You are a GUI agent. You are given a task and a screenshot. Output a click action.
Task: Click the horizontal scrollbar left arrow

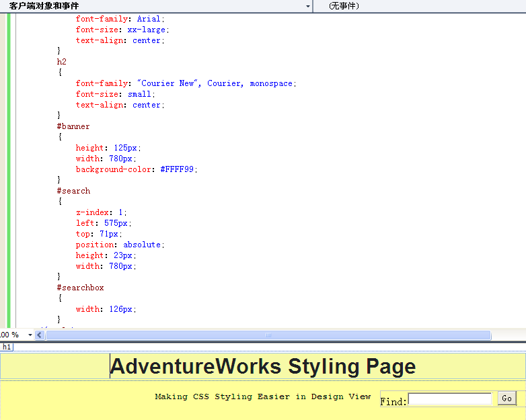pos(40,335)
